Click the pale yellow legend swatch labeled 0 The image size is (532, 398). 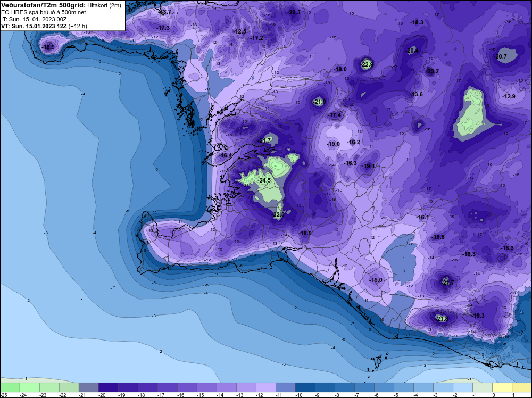click(x=502, y=387)
